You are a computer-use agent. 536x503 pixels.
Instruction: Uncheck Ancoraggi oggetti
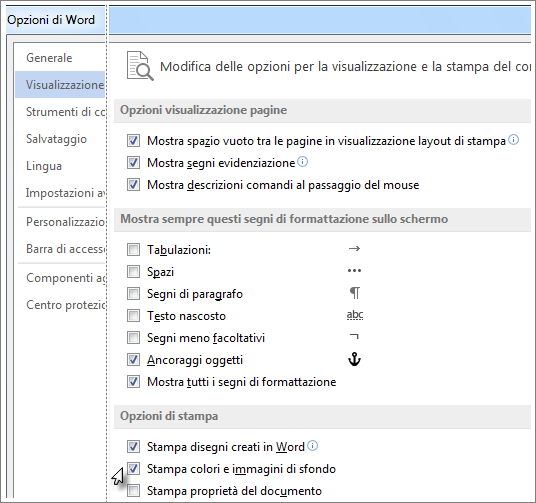pyautogui.click(x=133, y=360)
